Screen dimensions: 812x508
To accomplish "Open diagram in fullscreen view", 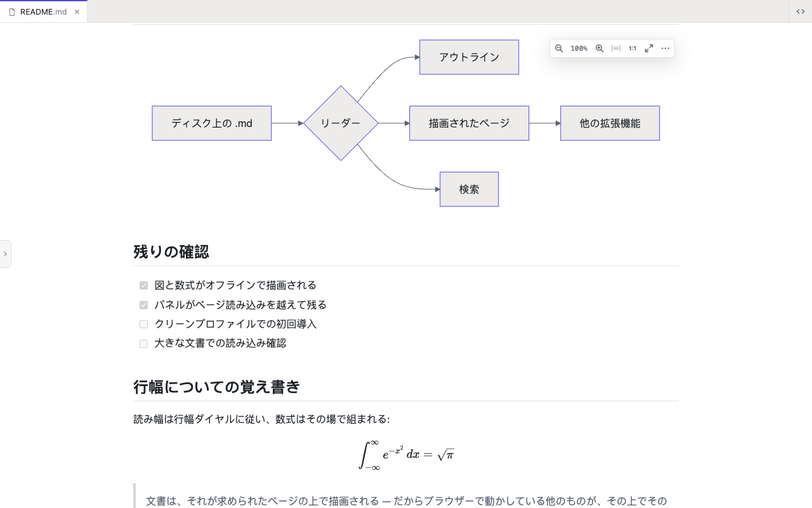I will click(x=649, y=48).
